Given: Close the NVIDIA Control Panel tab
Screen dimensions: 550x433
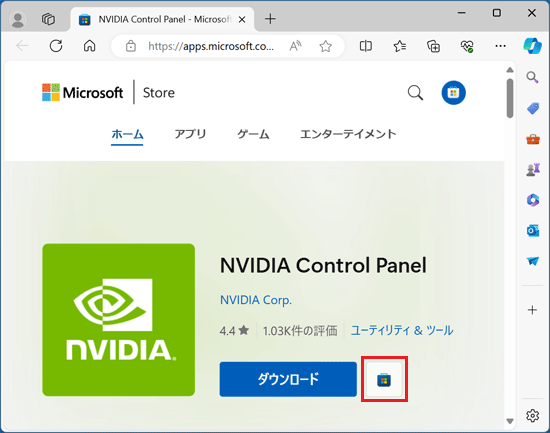Looking at the screenshot, I should [x=242, y=20].
